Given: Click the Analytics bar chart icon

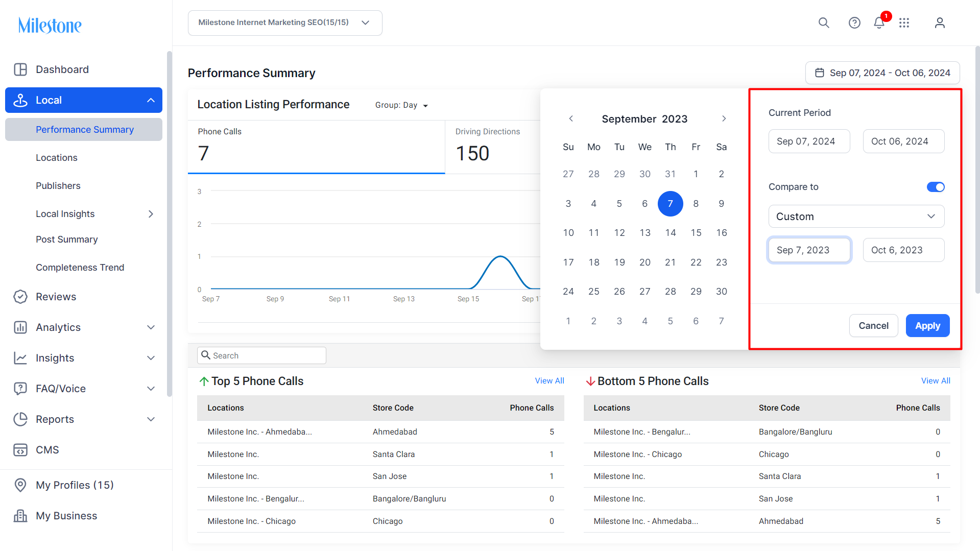Looking at the screenshot, I should pyautogui.click(x=20, y=327).
